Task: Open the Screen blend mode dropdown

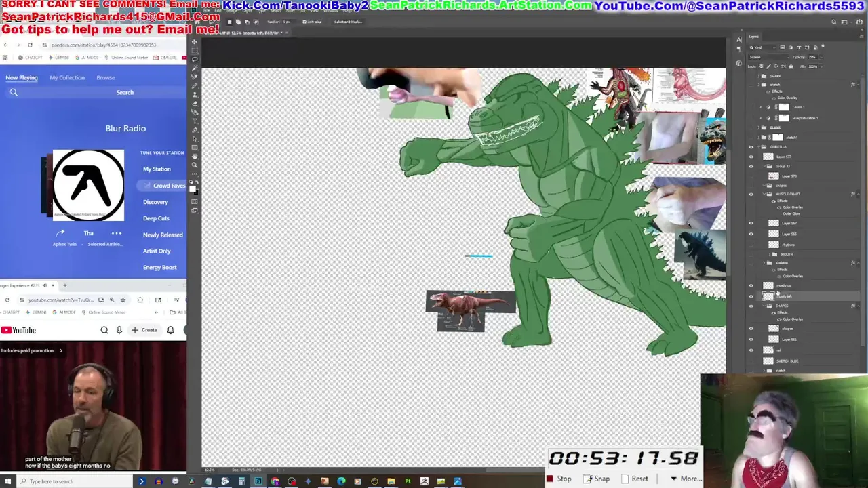Action: (x=769, y=57)
